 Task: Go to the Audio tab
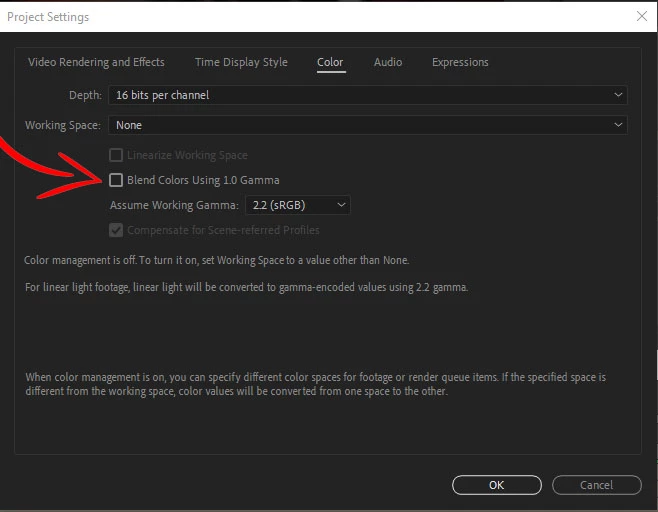[388, 62]
